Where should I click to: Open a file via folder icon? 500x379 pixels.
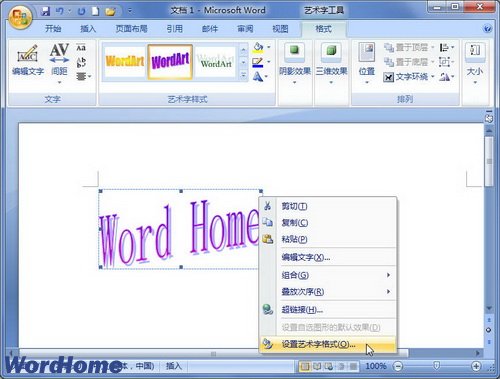110,11
